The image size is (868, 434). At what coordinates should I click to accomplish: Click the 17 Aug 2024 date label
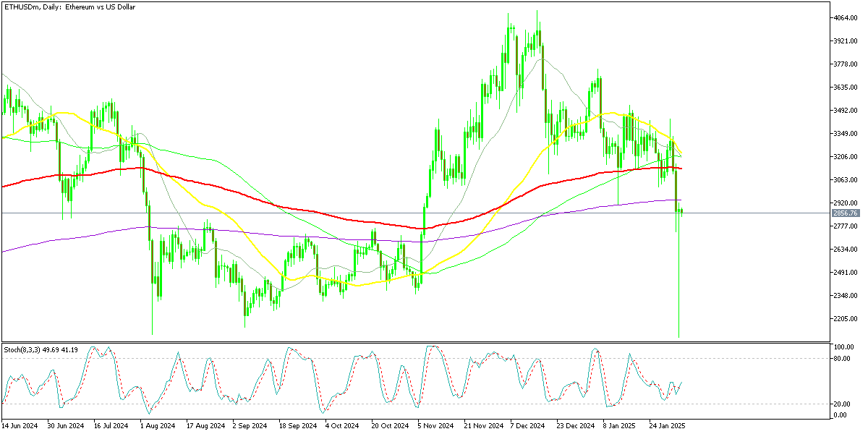205,426
